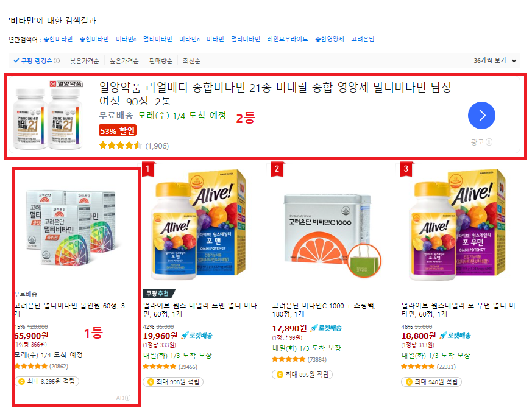Screen dimensions: 532x419
Task: Sort results by 판매량순
Action: (x=161, y=61)
